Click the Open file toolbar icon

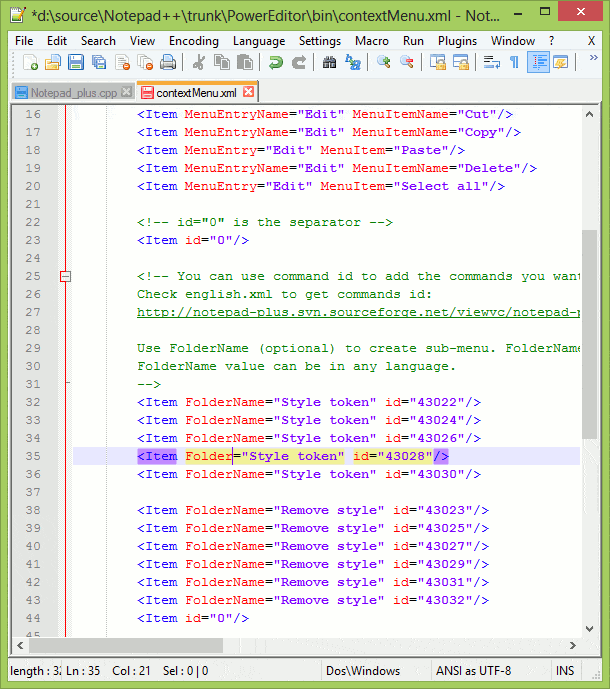pyautogui.click(x=53, y=62)
